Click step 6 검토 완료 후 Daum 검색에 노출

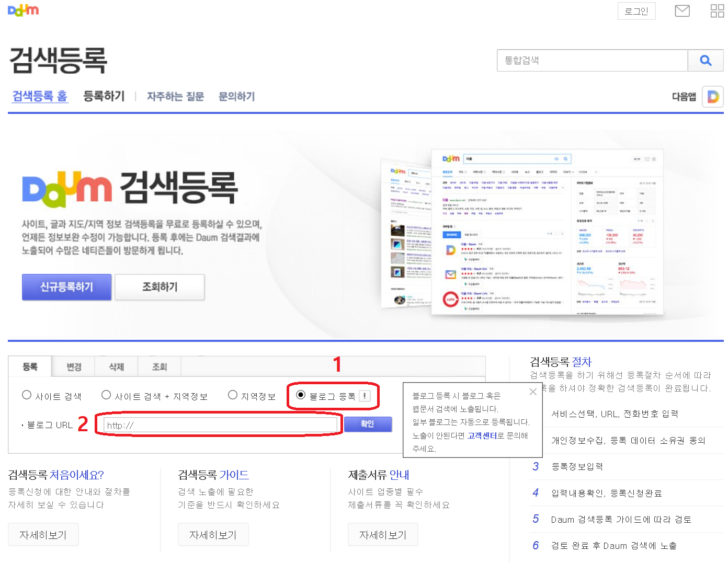[614, 545]
